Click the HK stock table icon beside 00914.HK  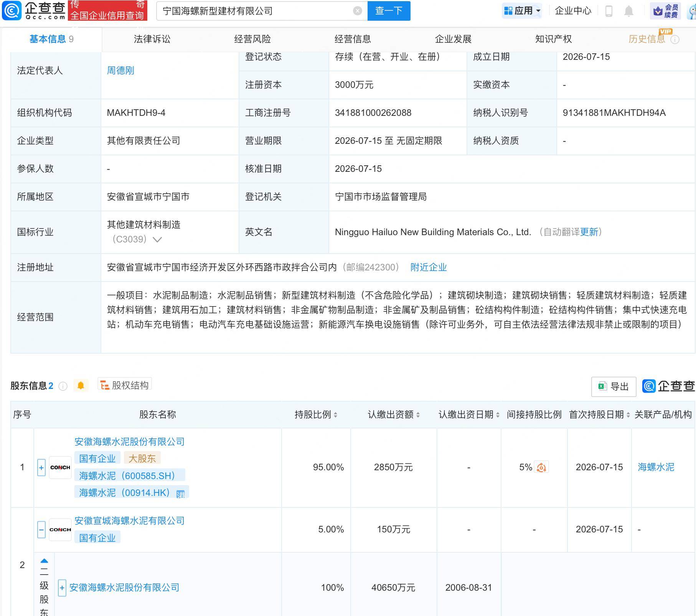pos(180,494)
